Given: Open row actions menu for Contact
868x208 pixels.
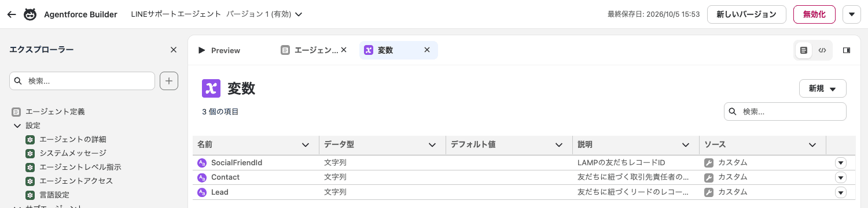Looking at the screenshot, I should pyautogui.click(x=841, y=177).
